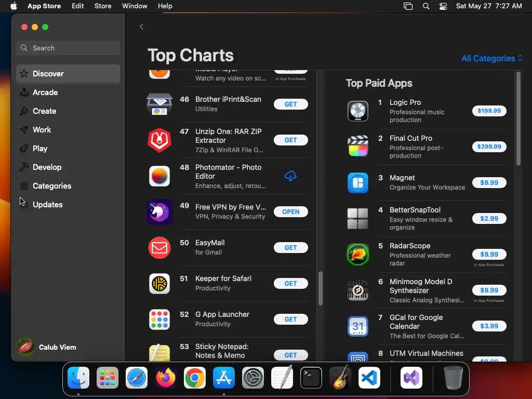Viewport: 532px width, 399px height.
Task: Buy Magnet for $9.99
Action: pos(489,182)
